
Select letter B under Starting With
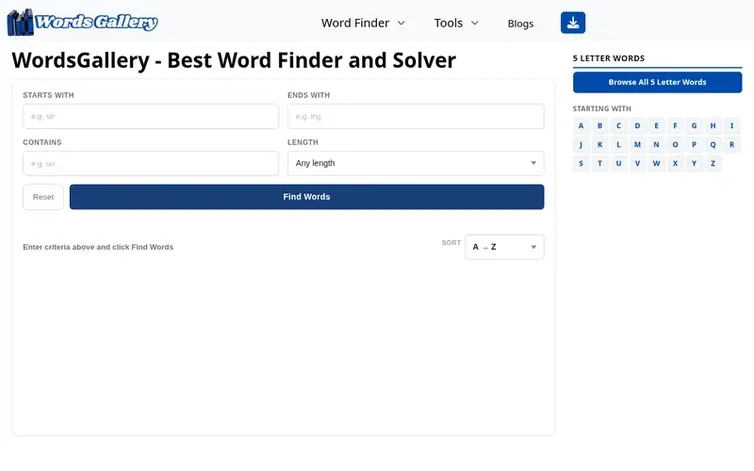pos(600,126)
